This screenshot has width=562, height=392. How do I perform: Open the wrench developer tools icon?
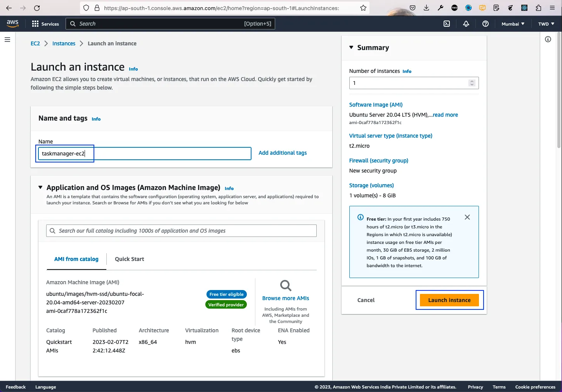(441, 8)
